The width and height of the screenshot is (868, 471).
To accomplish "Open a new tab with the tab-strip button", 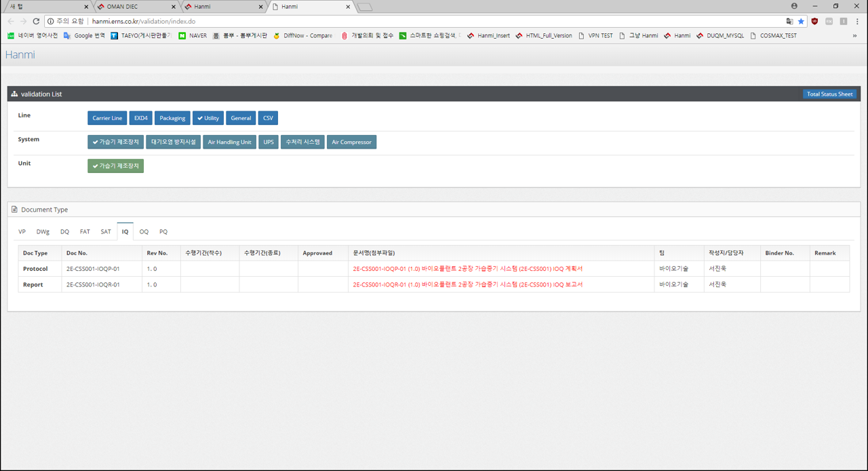I will click(365, 7).
